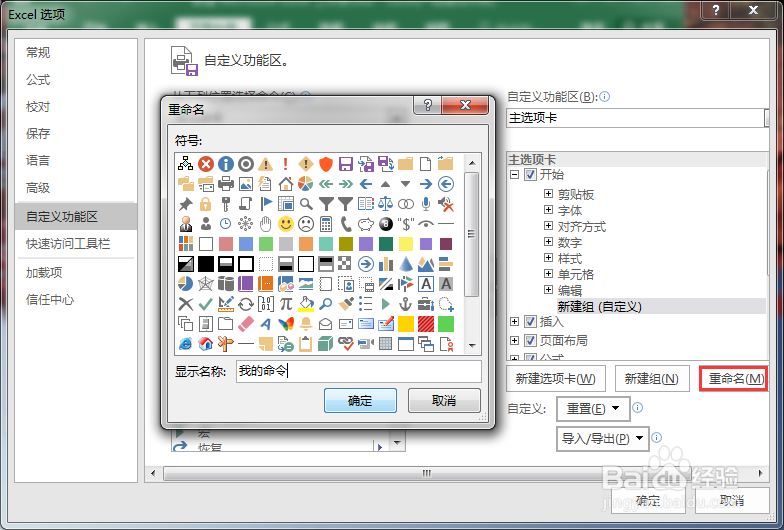This screenshot has height=530, width=784.
Task: Click the 重命名(M) button
Action: [734, 378]
